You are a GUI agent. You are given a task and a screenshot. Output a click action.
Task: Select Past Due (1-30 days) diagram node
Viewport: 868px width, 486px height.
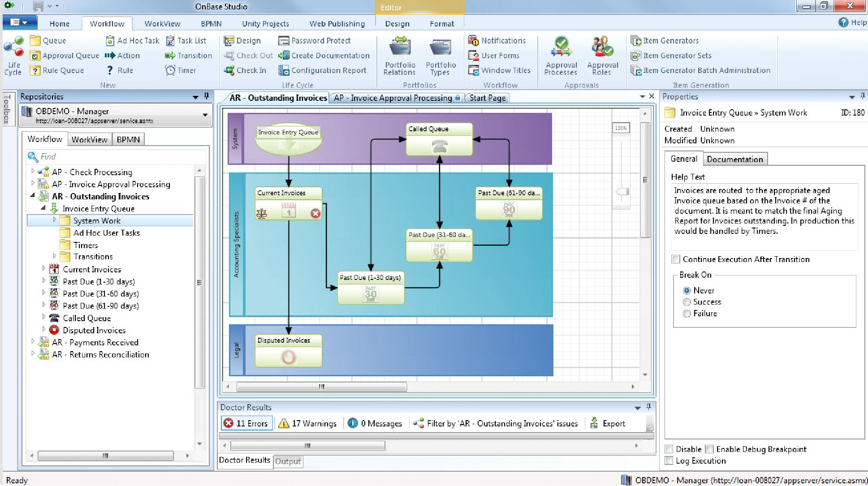click(x=371, y=288)
